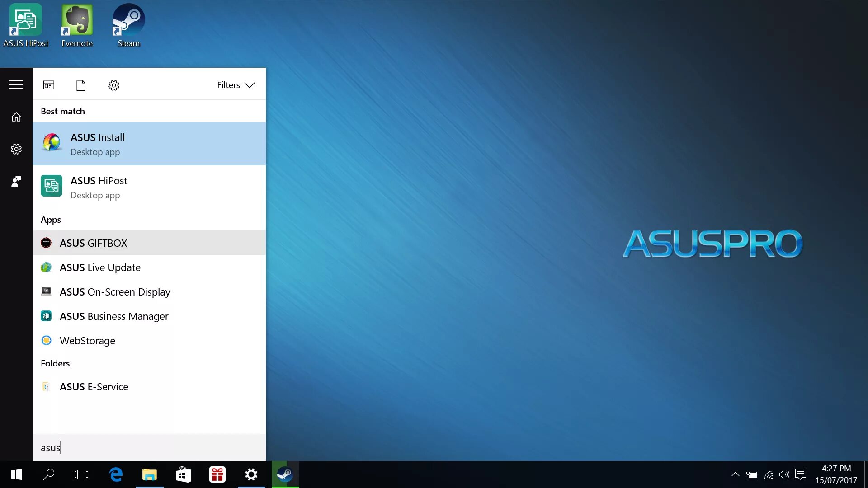Open the WebStorage app result
This screenshot has width=868, height=488.
149,340
